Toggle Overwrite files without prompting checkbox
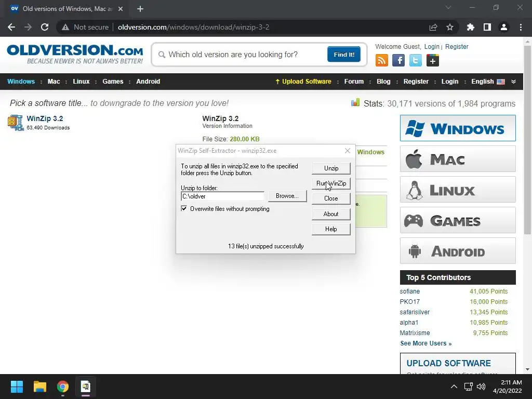 click(x=184, y=208)
